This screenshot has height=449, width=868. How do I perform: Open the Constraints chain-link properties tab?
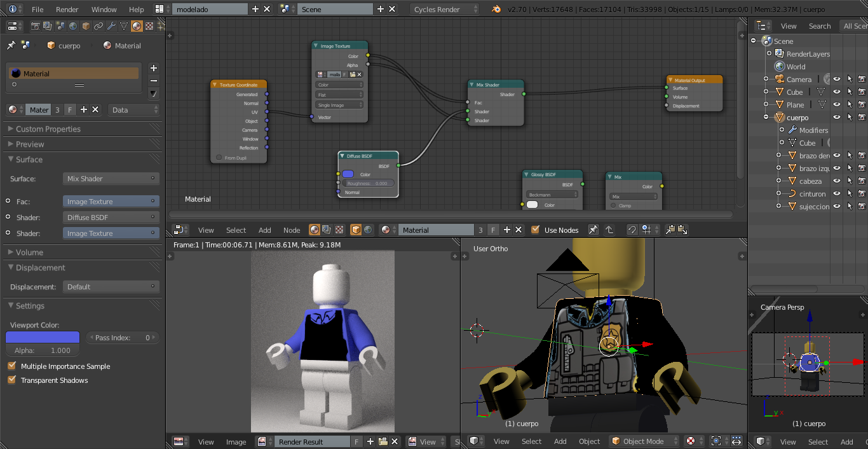pos(98,26)
